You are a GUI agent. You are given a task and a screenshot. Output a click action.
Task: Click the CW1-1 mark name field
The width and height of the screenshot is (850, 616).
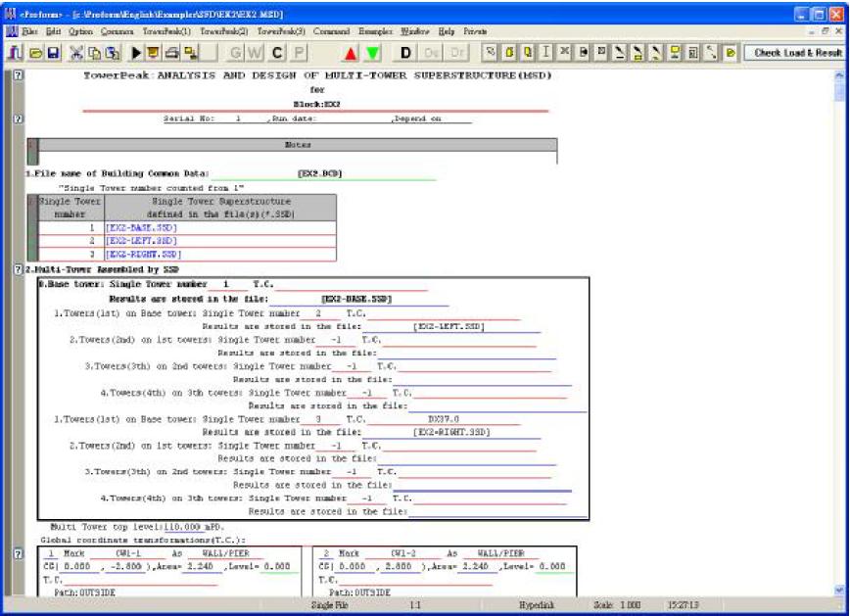click(128, 553)
